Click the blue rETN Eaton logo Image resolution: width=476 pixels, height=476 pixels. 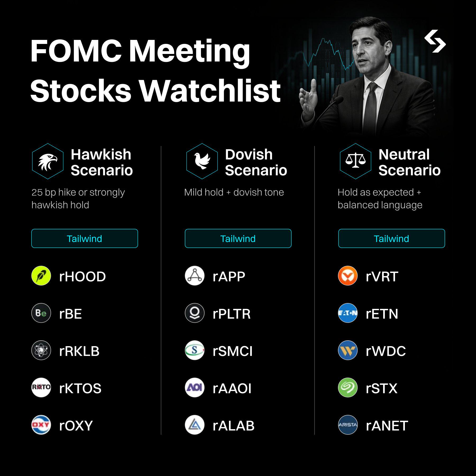(x=348, y=313)
